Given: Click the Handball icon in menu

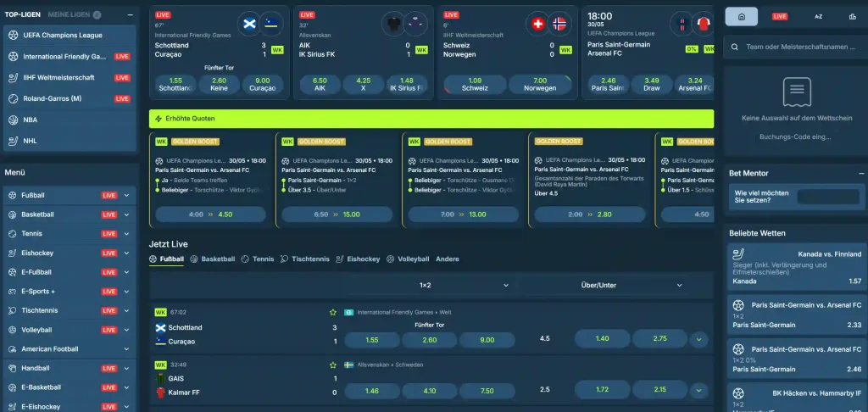Looking at the screenshot, I should coord(13,368).
